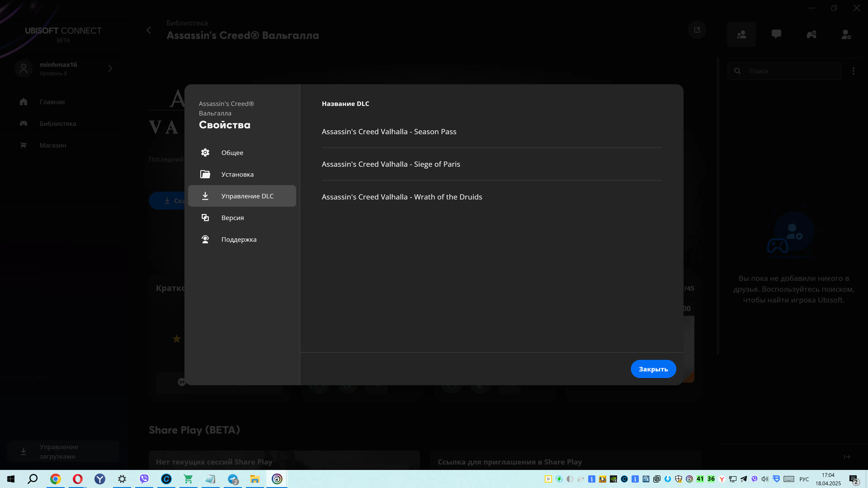Image resolution: width=868 pixels, height=488 pixels.
Task: Click the Библиотека breadcrumb link
Action: coord(187,23)
